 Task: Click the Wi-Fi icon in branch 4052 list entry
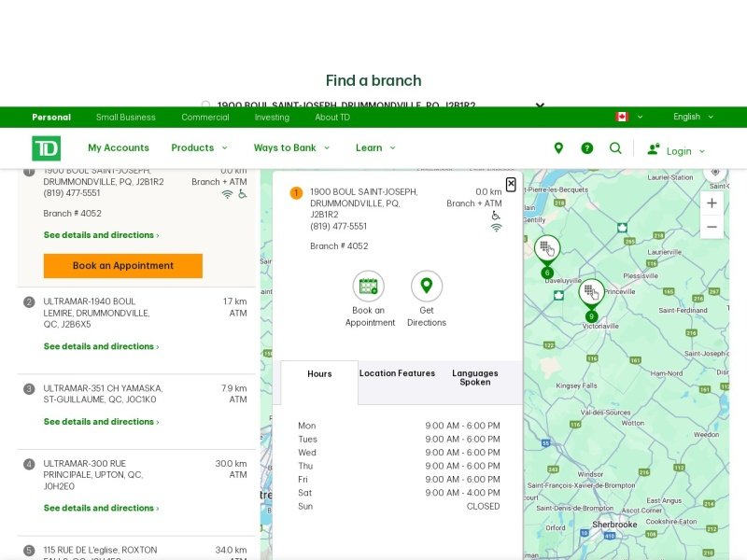227,194
